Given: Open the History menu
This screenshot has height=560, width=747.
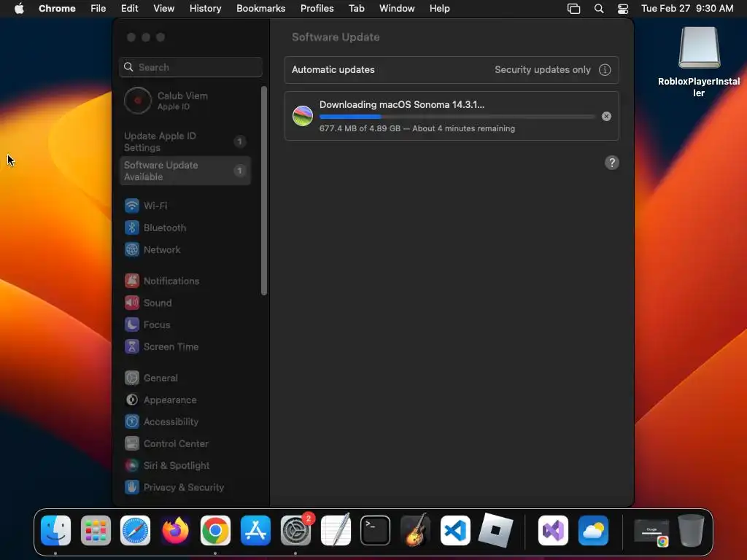Looking at the screenshot, I should [205, 9].
